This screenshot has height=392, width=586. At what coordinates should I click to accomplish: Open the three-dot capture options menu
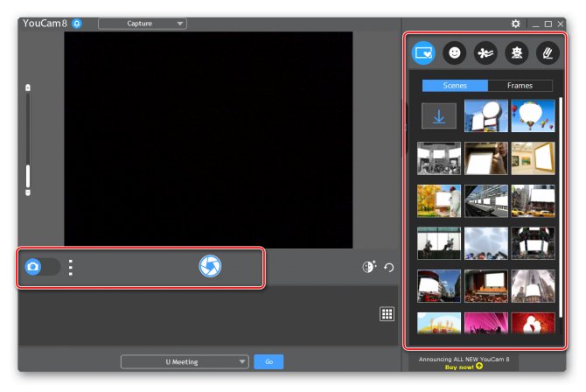coord(71,268)
